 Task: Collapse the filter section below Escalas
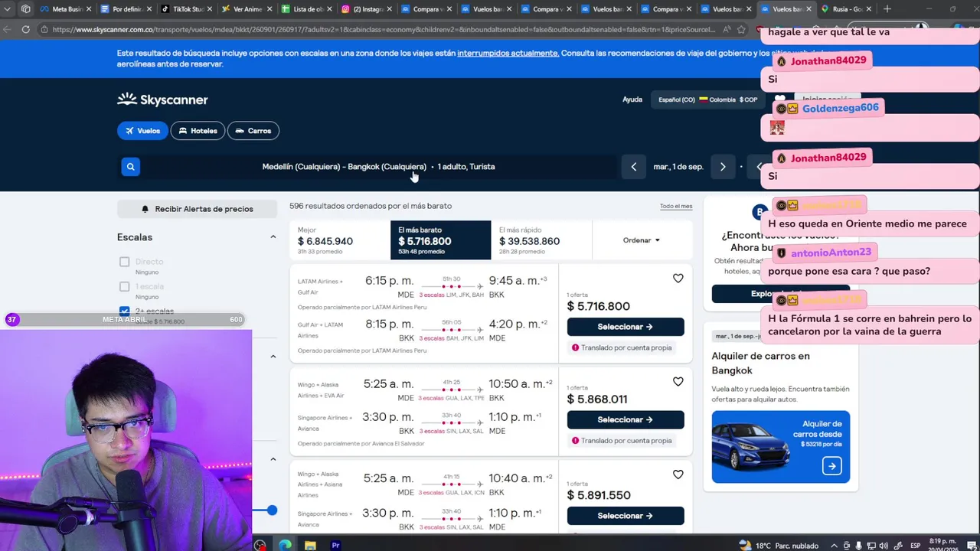(273, 356)
